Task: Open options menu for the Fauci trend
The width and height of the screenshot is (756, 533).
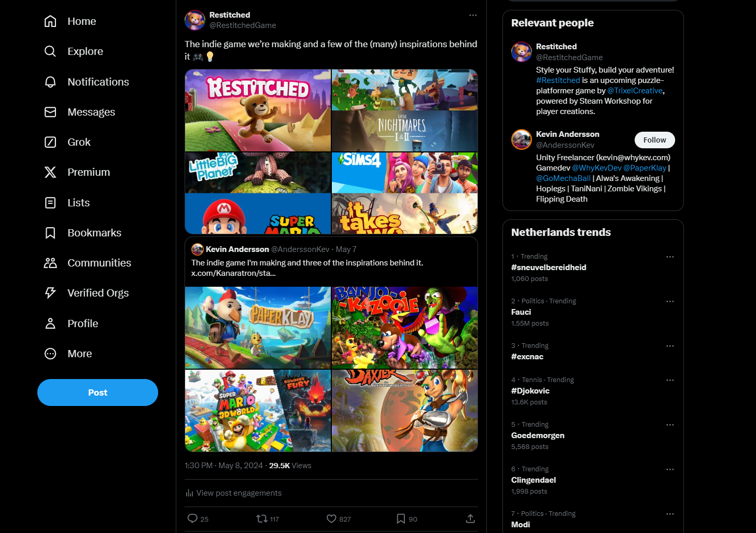Action: click(670, 301)
